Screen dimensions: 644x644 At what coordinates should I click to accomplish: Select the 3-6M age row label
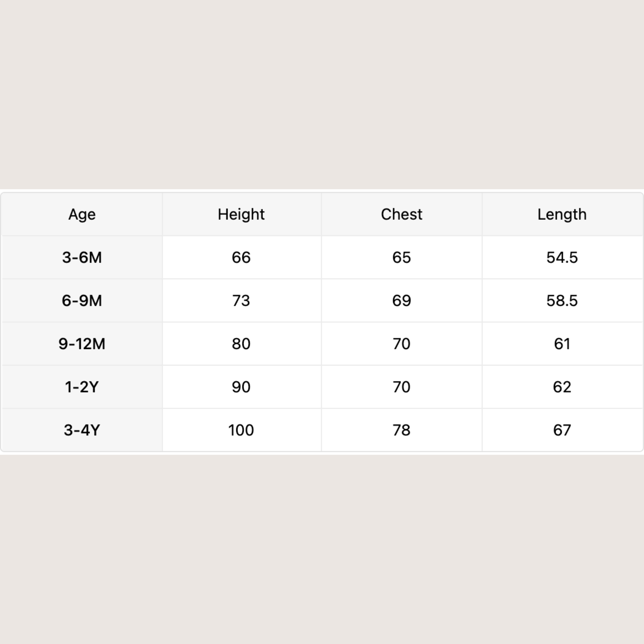point(82,257)
